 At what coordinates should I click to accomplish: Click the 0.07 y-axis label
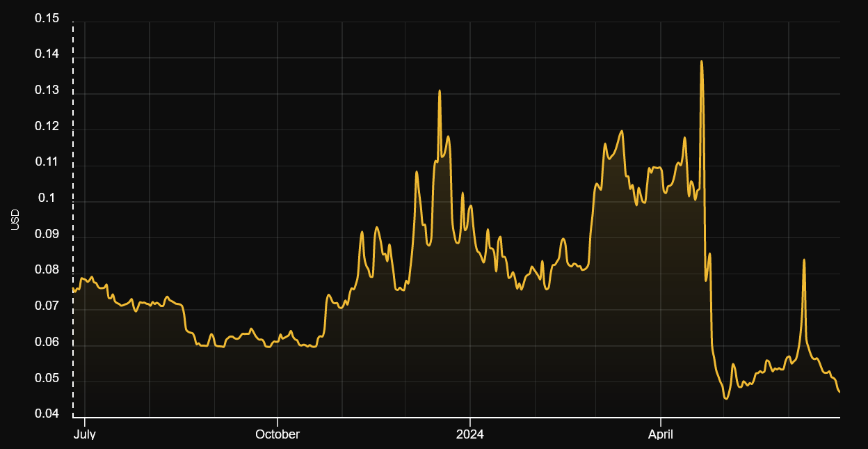(x=47, y=307)
